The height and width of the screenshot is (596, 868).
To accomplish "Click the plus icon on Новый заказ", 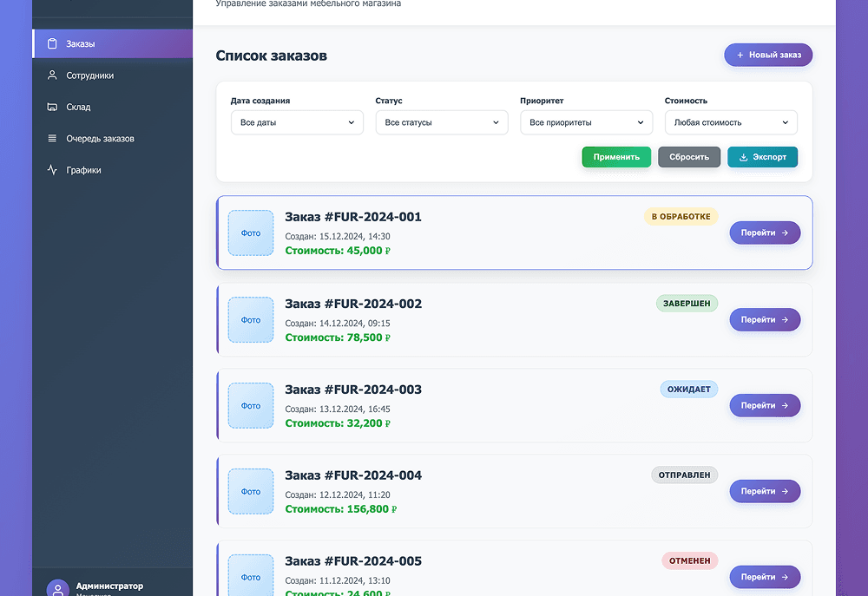I will [x=740, y=56].
